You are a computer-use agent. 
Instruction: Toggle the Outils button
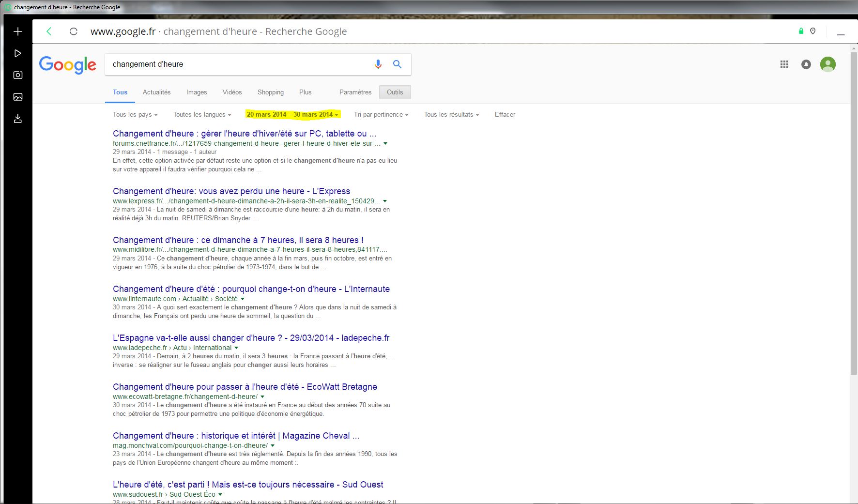pos(395,92)
